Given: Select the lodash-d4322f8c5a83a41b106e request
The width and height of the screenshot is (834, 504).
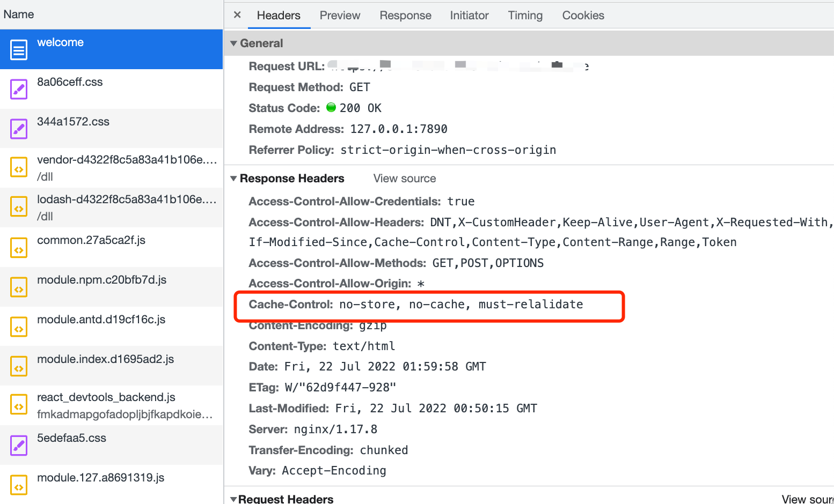Looking at the screenshot, I should pos(112,207).
